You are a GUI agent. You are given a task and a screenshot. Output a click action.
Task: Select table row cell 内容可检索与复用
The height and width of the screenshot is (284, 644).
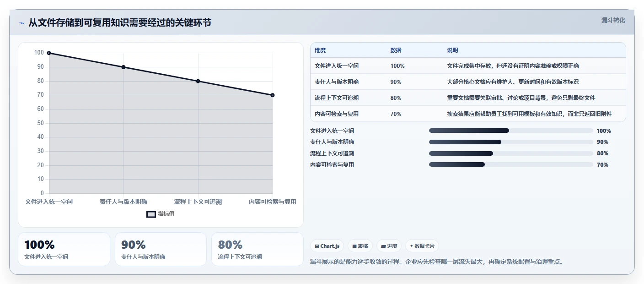click(x=337, y=114)
